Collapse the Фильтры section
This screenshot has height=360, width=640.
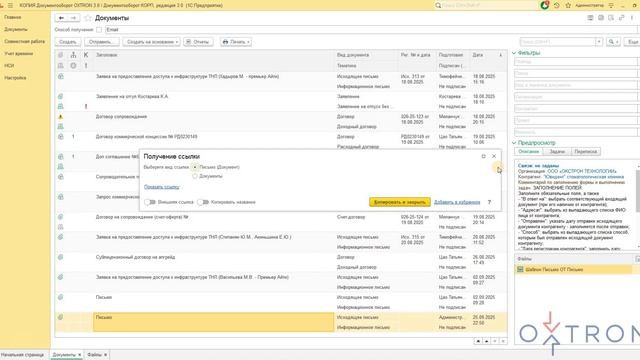coord(514,53)
